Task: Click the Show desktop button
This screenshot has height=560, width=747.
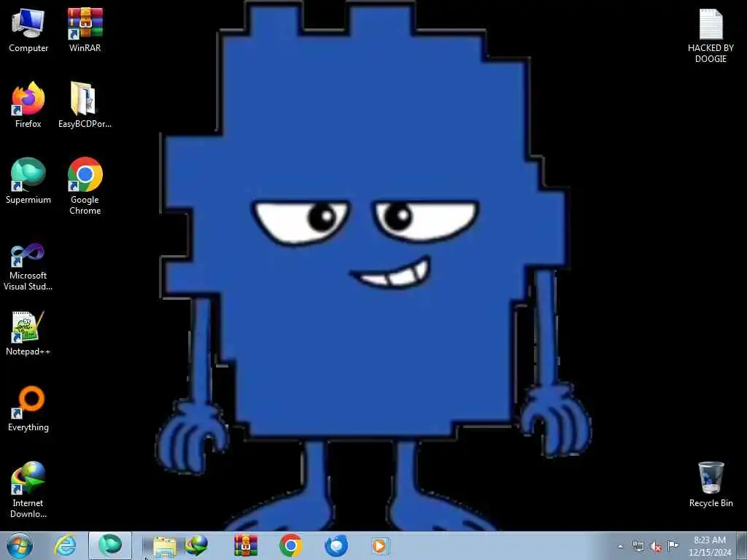Action: (x=742, y=545)
